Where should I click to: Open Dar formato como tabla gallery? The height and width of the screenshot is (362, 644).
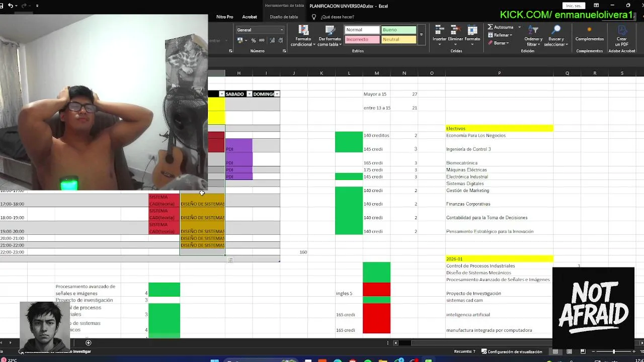coord(330,36)
